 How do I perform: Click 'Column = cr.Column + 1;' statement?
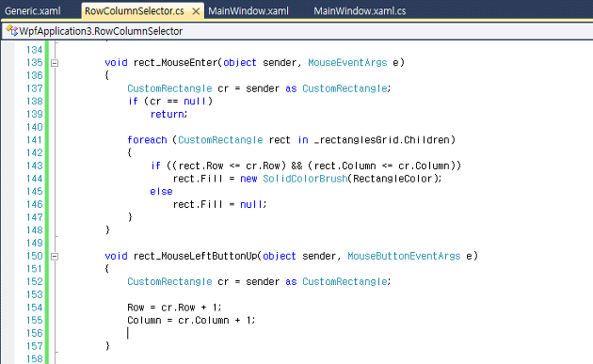pos(191,321)
